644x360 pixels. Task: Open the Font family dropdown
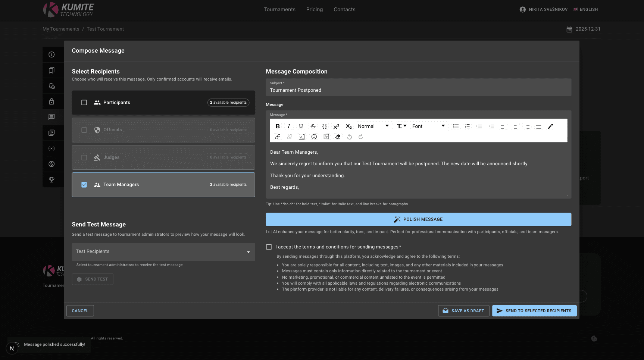428,126
